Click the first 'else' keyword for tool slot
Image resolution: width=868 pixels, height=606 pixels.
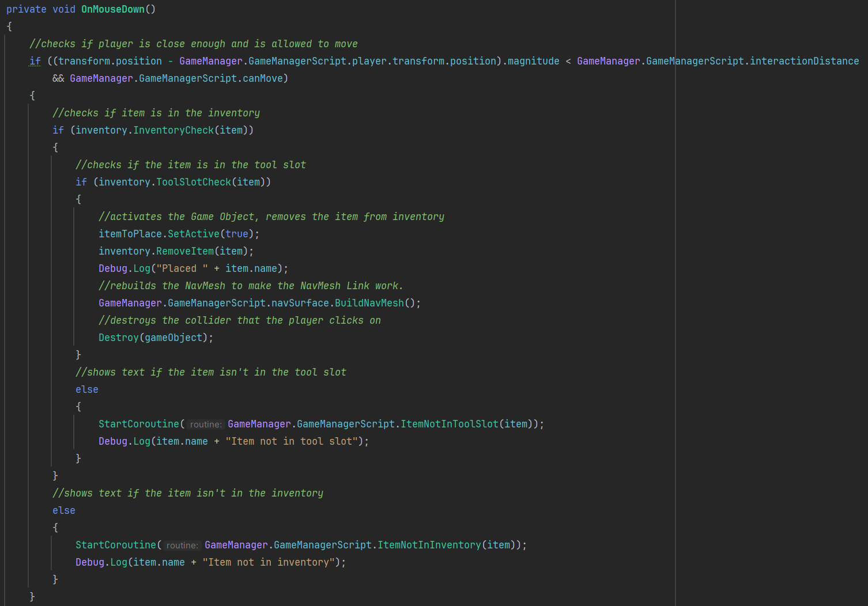click(x=87, y=389)
